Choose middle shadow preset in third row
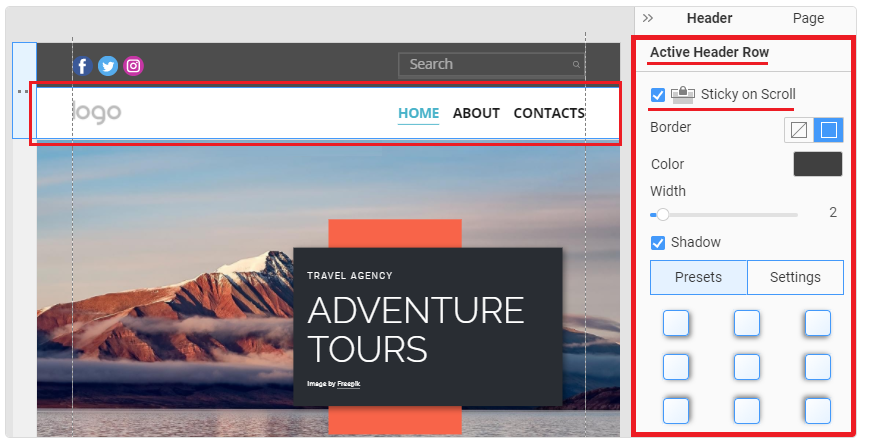Viewport: 869px width, 448px height. [747, 411]
